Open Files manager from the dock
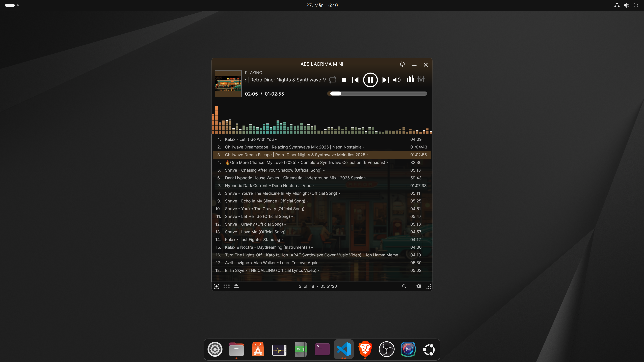The width and height of the screenshot is (644, 362). [x=236, y=349]
